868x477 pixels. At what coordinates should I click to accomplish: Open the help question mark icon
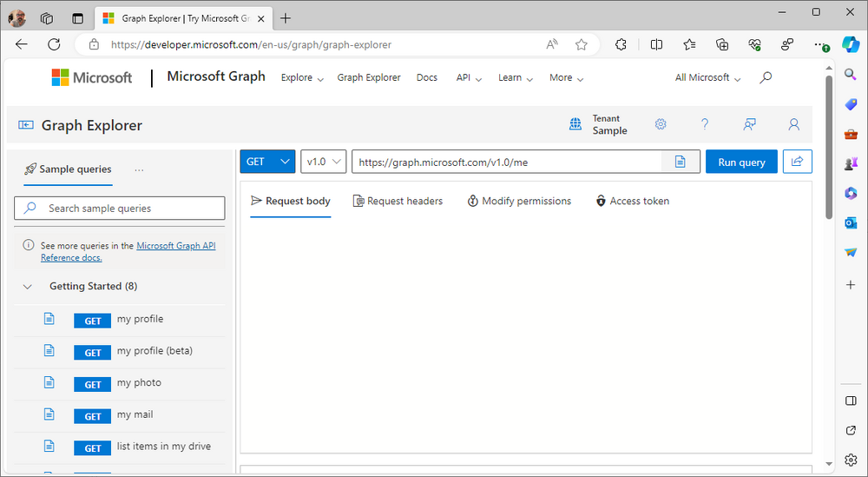(705, 124)
